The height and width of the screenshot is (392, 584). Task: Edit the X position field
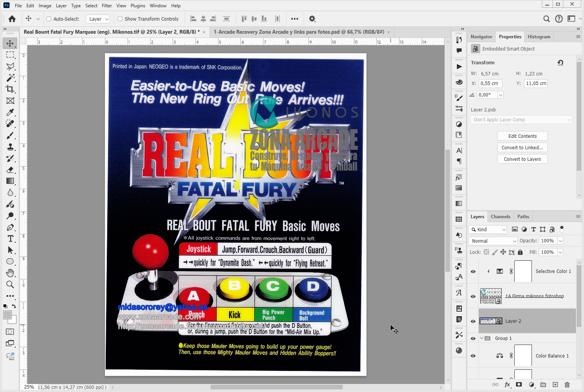(x=490, y=83)
